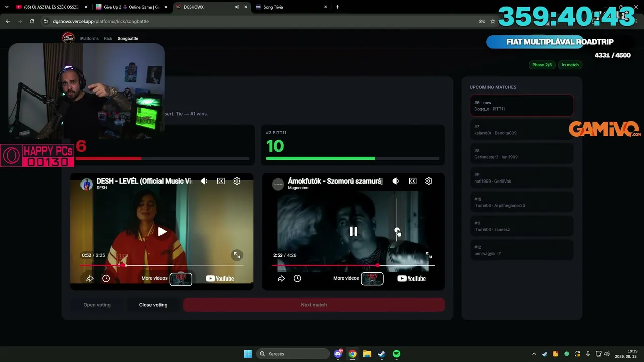
Task: Open a new browser tab
Action: [337, 7]
